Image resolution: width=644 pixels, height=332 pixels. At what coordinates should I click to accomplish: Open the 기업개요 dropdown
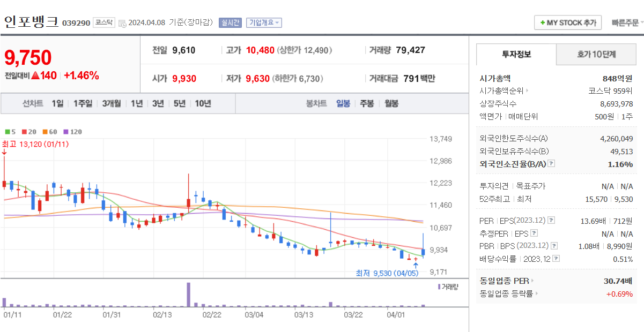(264, 22)
